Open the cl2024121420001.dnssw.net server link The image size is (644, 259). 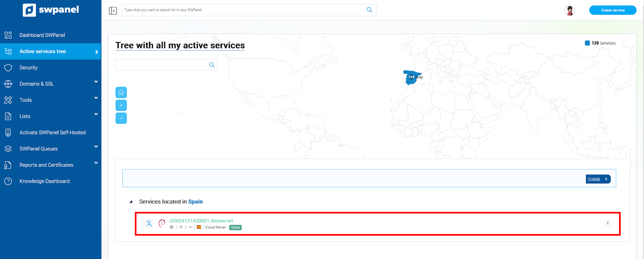tap(201, 221)
